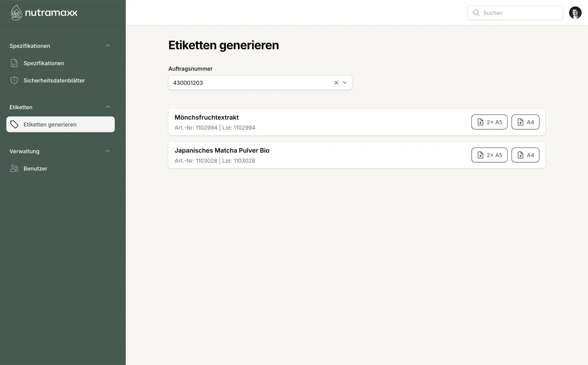Open Sicherheitsdatenblätter from the sidebar
The height and width of the screenshot is (365, 588).
click(x=54, y=81)
